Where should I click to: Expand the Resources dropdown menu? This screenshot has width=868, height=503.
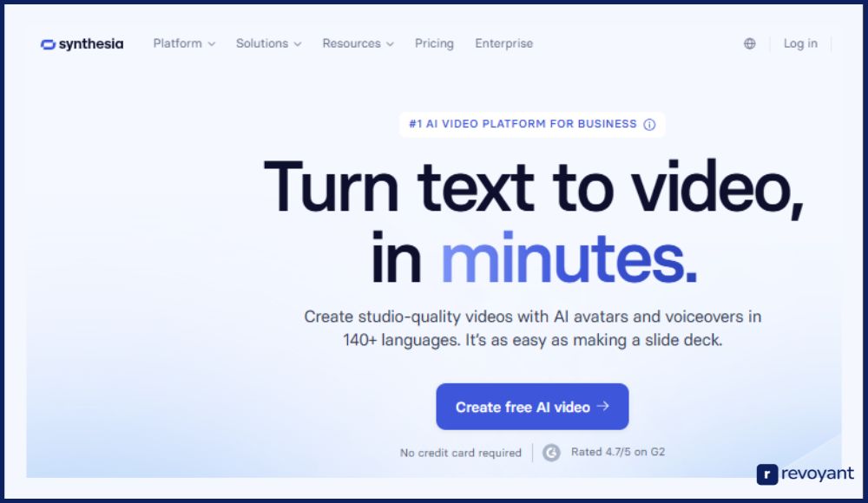point(358,43)
